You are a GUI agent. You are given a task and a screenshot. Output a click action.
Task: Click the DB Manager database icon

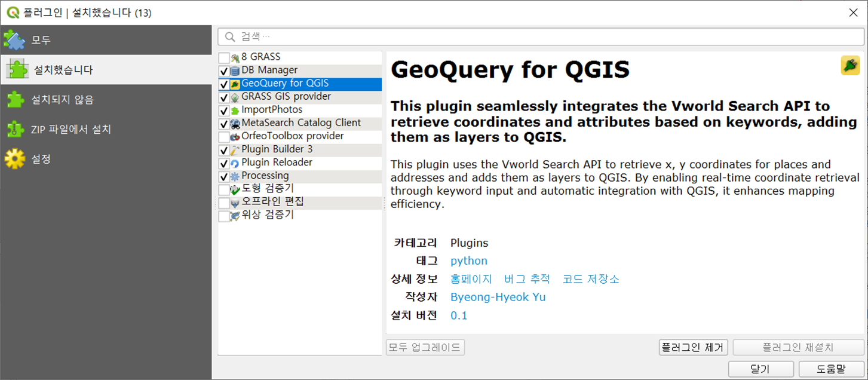[235, 71]
